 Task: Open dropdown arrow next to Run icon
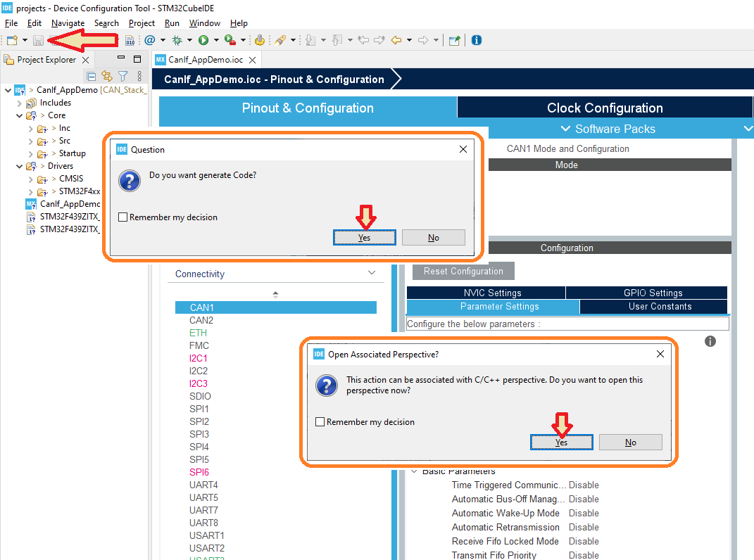216,40
